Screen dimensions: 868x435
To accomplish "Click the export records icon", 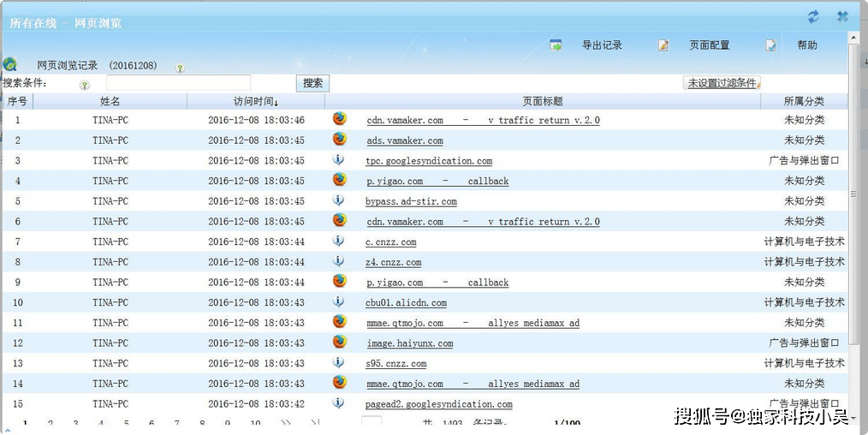I will (556, 45).
